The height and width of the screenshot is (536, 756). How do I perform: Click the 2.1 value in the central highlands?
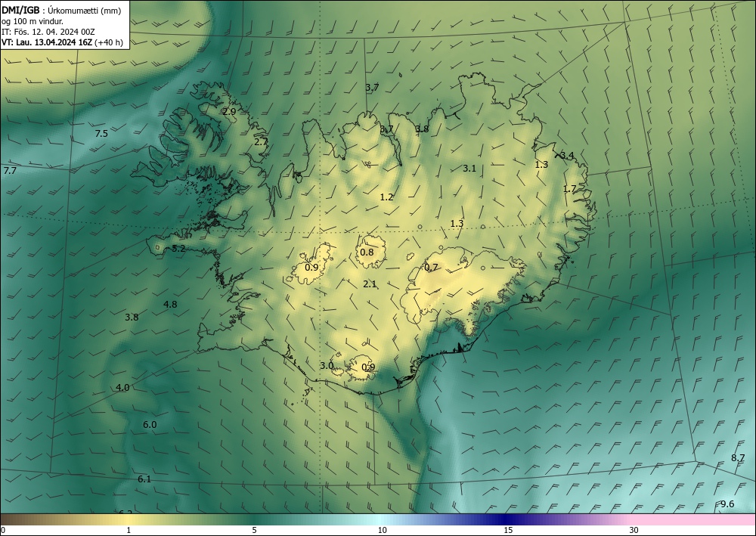[x=370, y=284]
